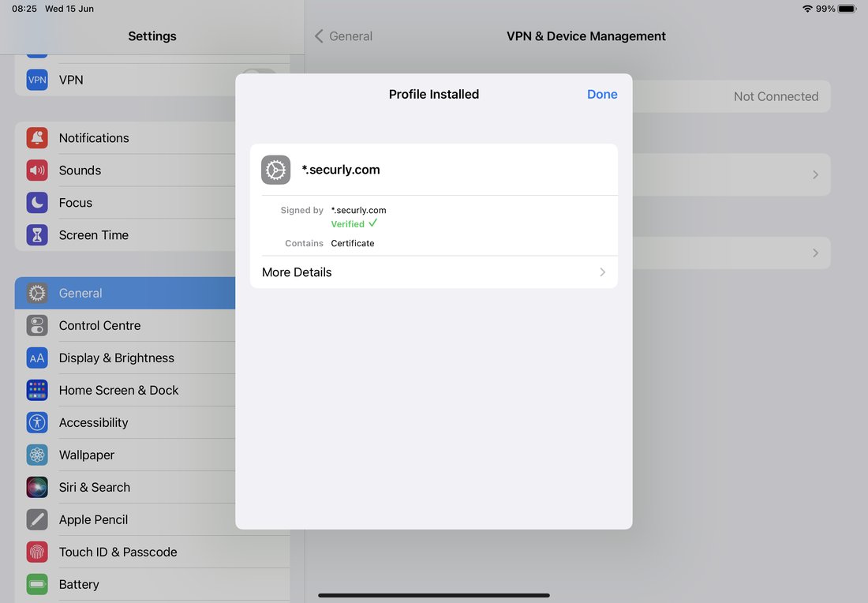Open the second chevron row behind the dialog
Image resolution: width=868 pixels, height=603 pixels.
pyautogui.click(x=731, y=253)
